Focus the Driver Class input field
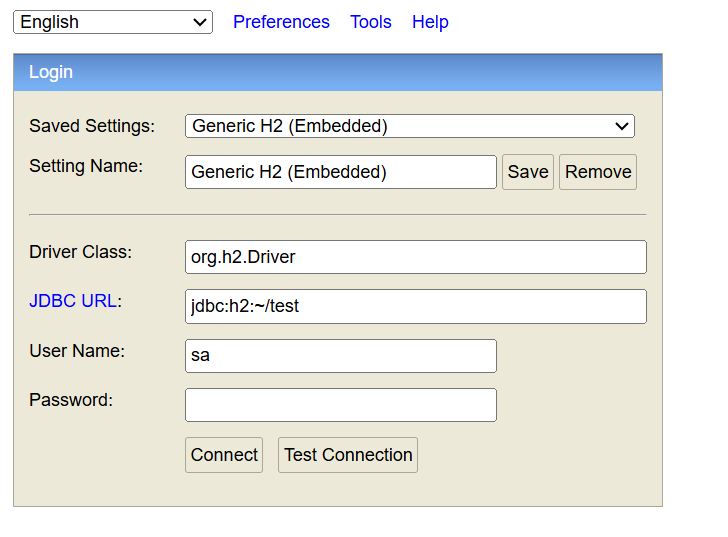Image resolution: width=728 pixels, height=537 pixels. point(416,257)
